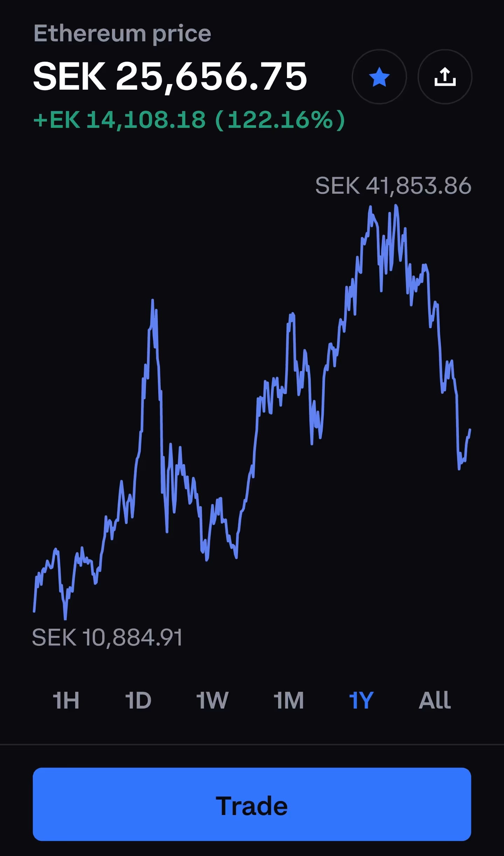
Task: Toggle the blue star favorite icon
Action: click(379, 77)
